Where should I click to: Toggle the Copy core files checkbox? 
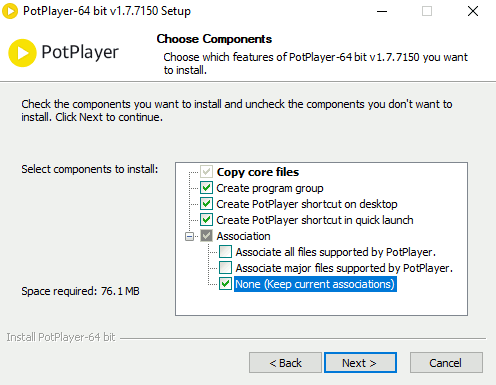(x=206, y=172)
